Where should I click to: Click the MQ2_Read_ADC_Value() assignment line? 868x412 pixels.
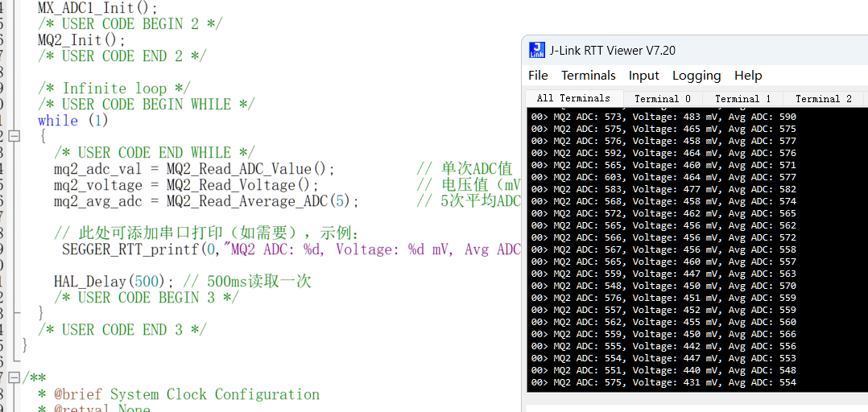[x=194, y=169]
